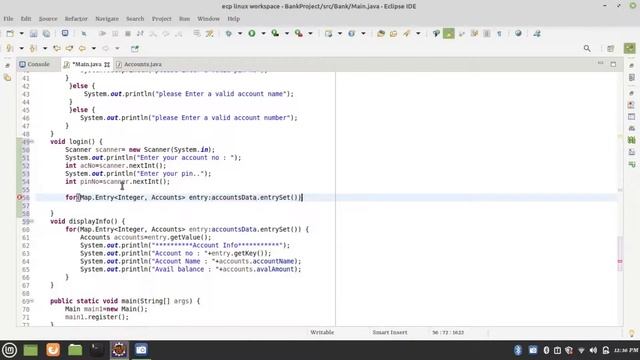Viewport: 640px width, 360px height.
Task: Launch Firefox from the taskbar
Action: coord(53,350)
